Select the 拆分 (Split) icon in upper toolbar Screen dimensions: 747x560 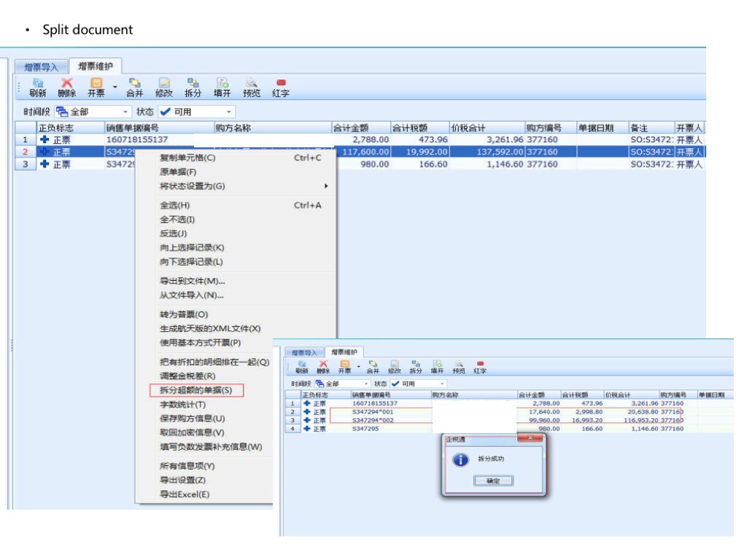193,87
